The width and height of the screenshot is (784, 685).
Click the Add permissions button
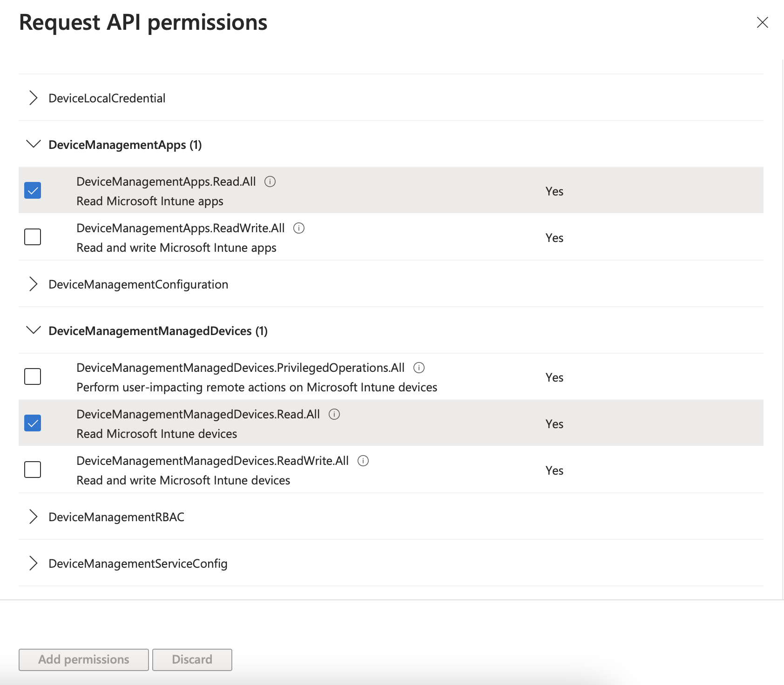pos(84,659)
